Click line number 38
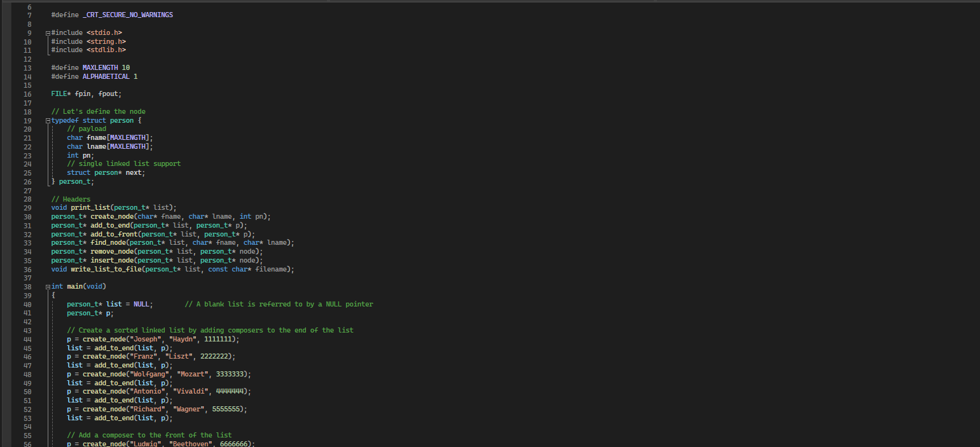The height and width of the screenshot is (447, 980). pos(27,286)
